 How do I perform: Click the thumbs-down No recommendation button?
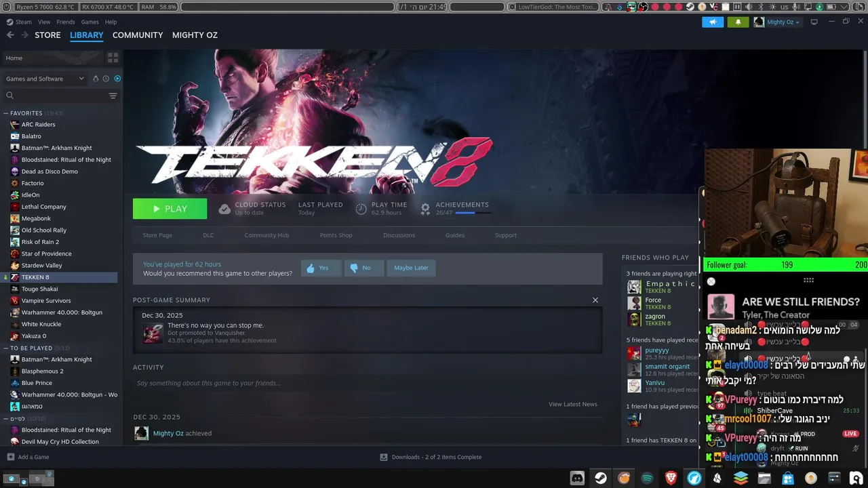(x=364, y=268)
